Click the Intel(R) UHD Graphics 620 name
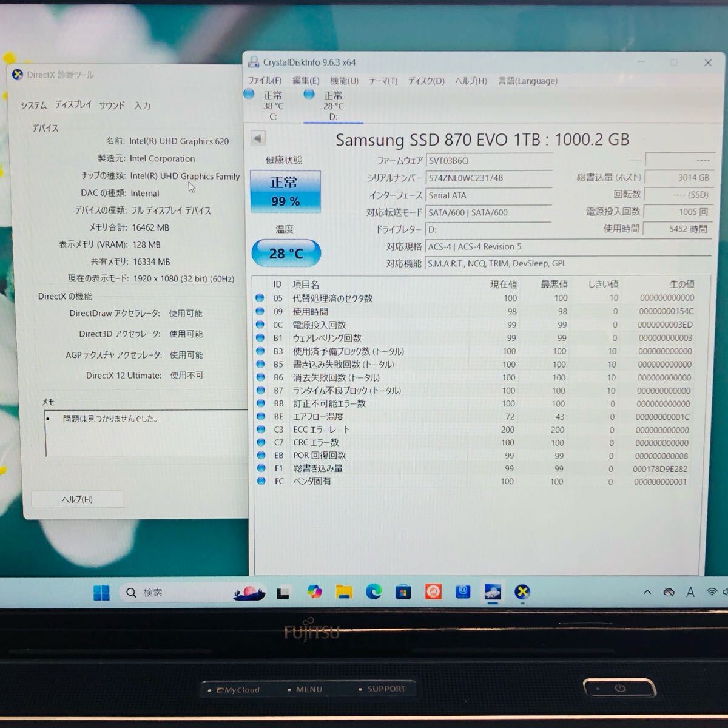This screenshot has height=728, width=728. (179, 141)
